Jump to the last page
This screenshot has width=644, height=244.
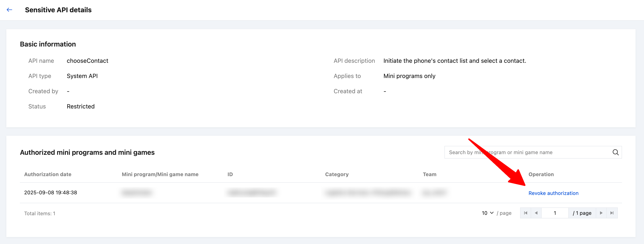click(612, 213)
